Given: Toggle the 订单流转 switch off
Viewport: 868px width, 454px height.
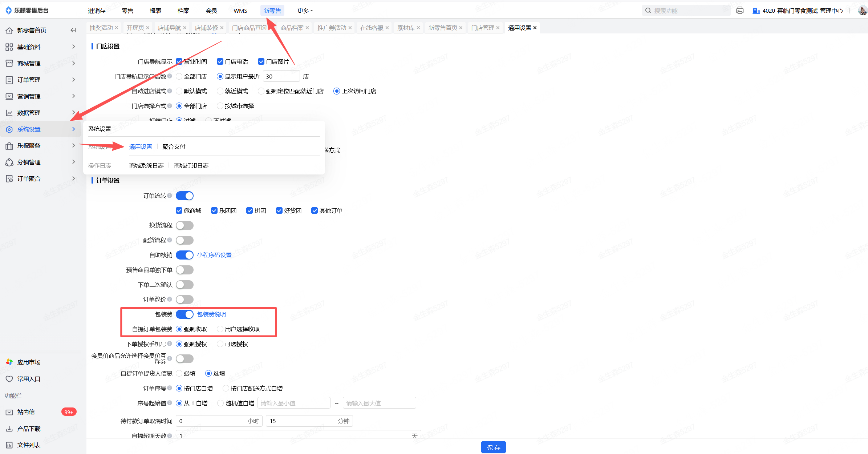Looking at the screenshot, I should tap(184, 196).
